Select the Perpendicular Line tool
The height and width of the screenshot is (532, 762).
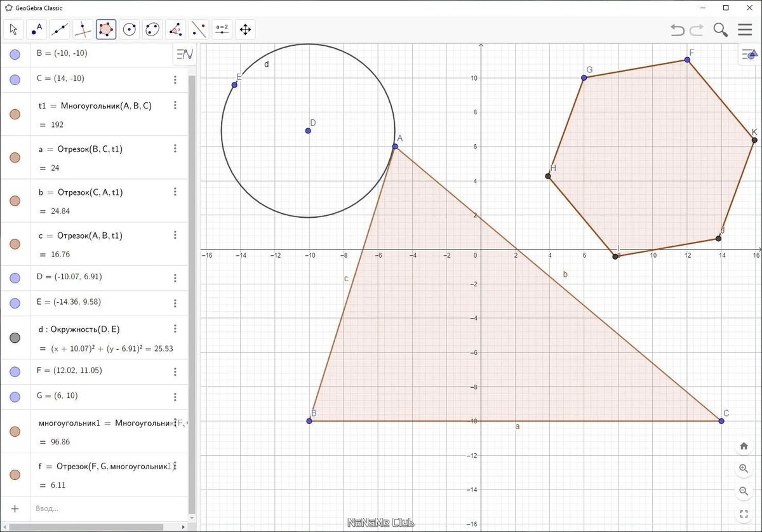[83, 29]
